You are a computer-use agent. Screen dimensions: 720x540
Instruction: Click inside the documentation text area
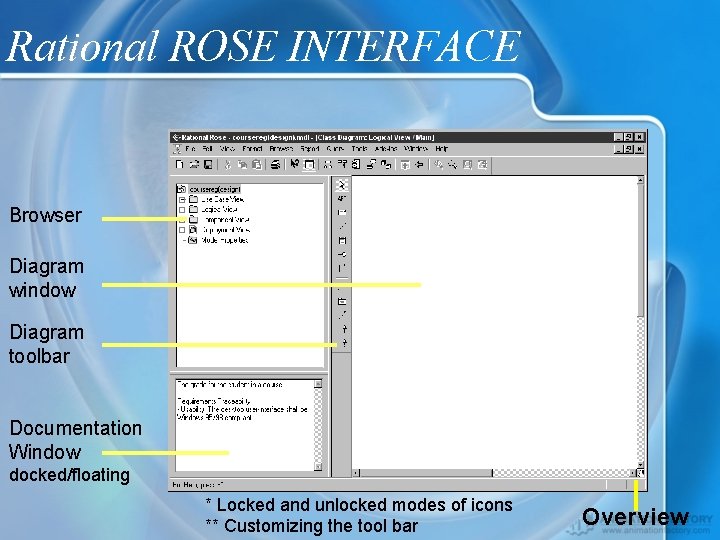tap(244, 425)
